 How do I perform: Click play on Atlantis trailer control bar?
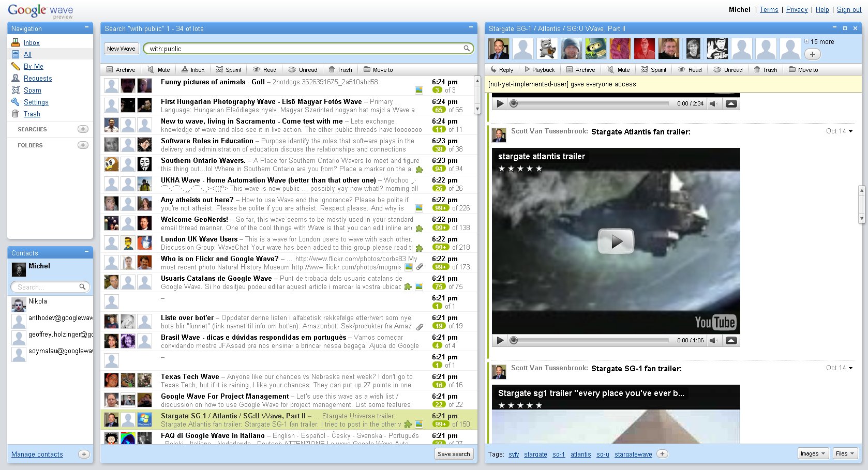click(500, 340)
